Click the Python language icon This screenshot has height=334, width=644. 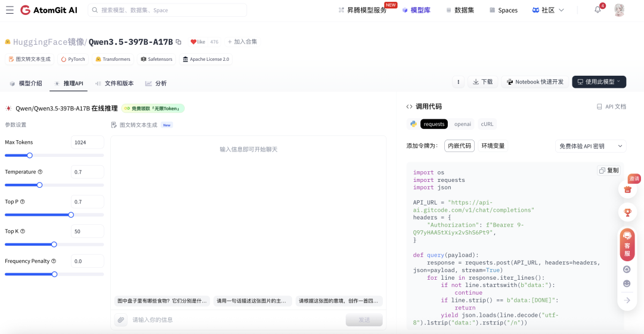413,124
